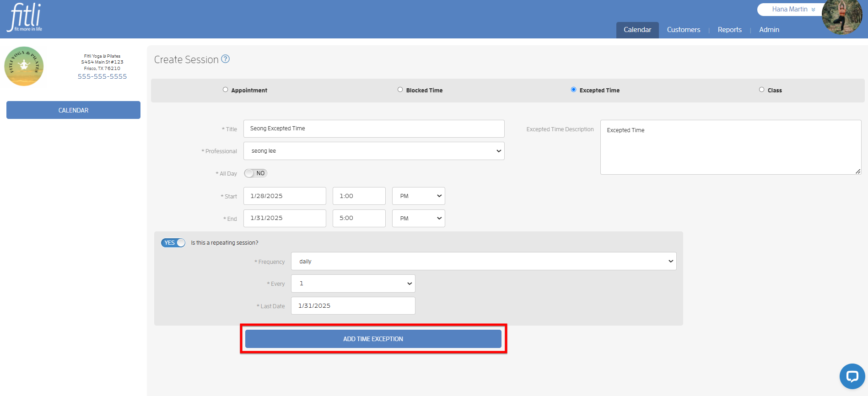868x396 pixels.
Task: Select the Class radio option
Action: [761, 90]
